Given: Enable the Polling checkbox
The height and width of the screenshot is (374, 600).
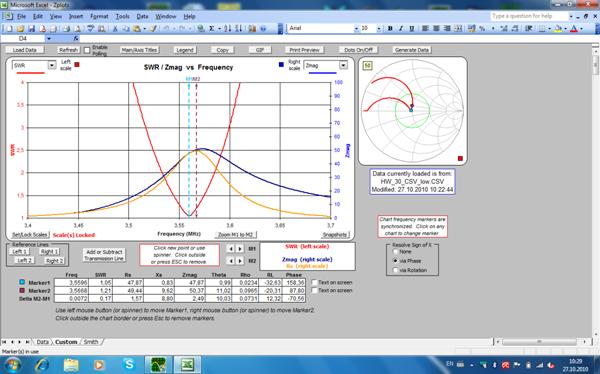Looking at the screenshot, I should point(87,50).
